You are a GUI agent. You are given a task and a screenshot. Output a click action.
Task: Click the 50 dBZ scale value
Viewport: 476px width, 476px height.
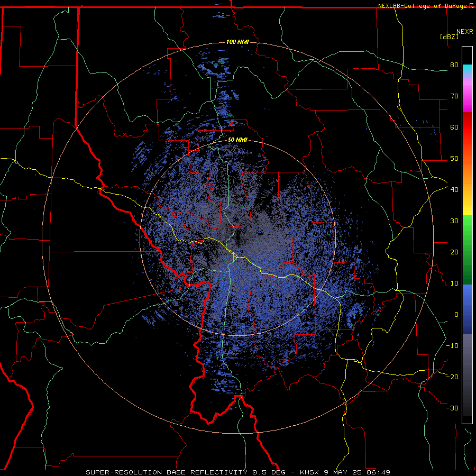click(x=454, y=159)
